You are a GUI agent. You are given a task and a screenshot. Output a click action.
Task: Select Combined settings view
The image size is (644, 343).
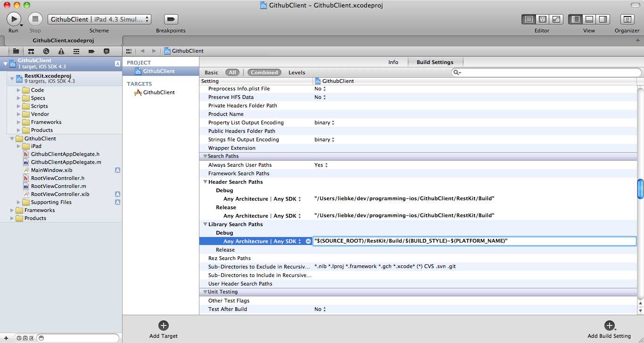264,73
